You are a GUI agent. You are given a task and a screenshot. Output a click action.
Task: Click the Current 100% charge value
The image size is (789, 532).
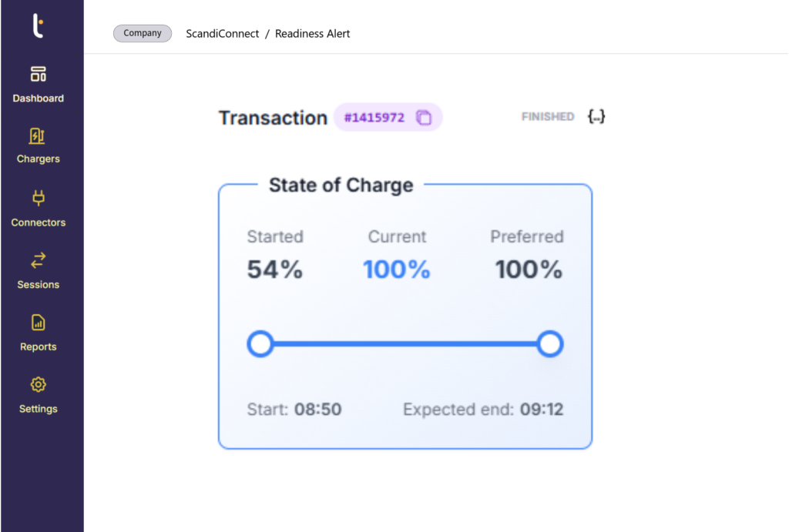click(x=397, y=269)
